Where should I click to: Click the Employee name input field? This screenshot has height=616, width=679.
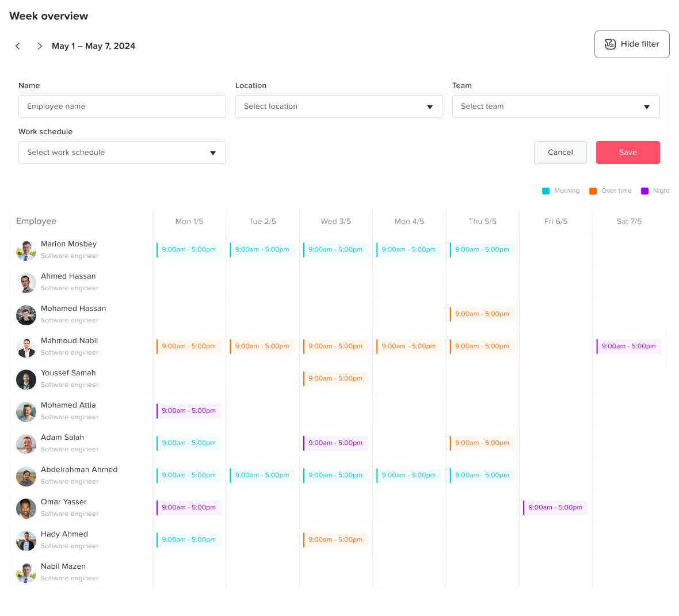[x=122, y=107]
